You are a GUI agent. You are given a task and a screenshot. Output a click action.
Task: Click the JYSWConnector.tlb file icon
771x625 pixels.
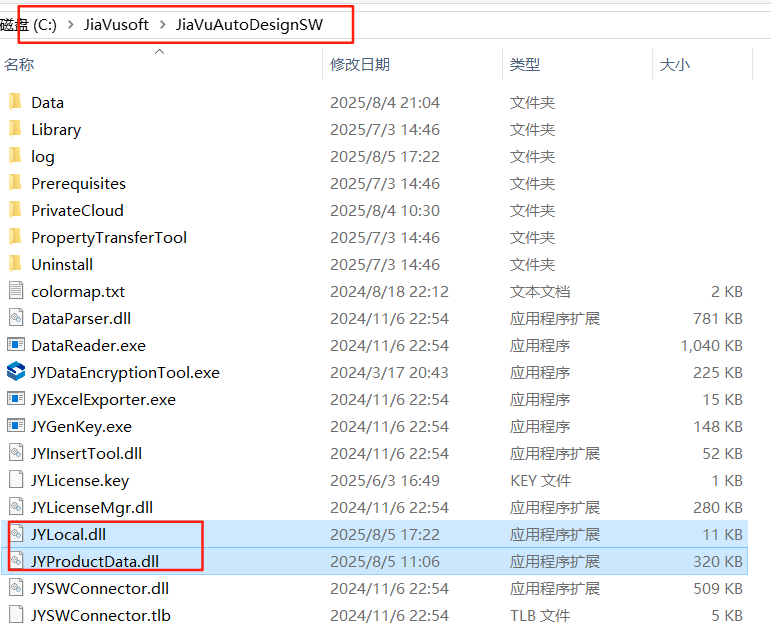[x=16, y=615]
